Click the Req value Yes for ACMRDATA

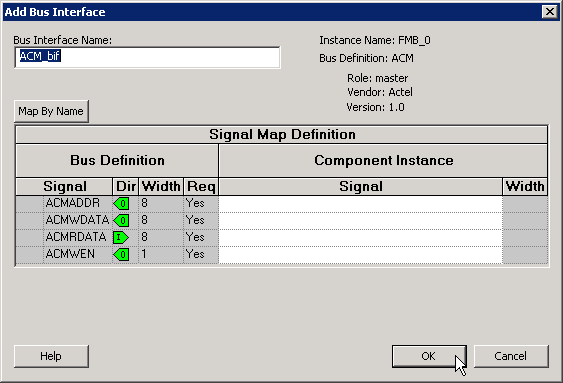pyautogui.click(x=195, y=237)
